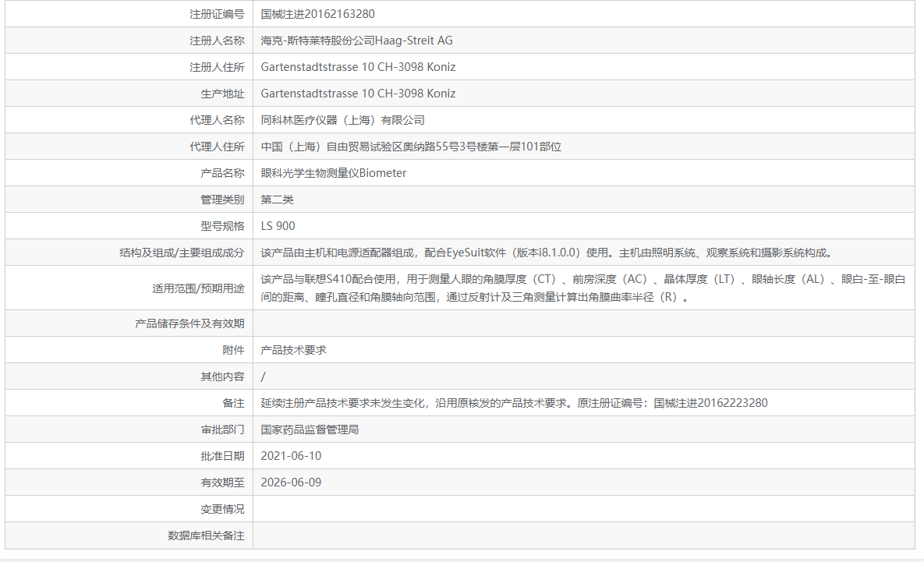924x562 pixels.
Task: Select the 代理人住所 label
Action: click(216, 147)
